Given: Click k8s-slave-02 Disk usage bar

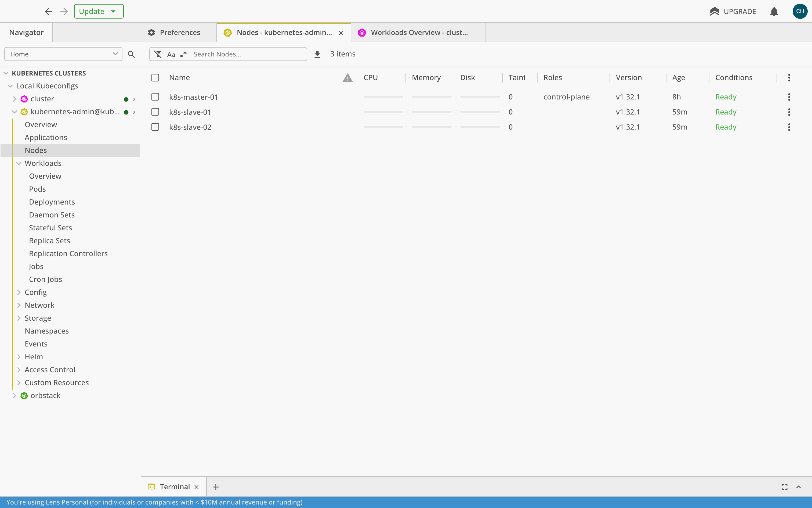Looking at the screenshot, I should [480, 127].
